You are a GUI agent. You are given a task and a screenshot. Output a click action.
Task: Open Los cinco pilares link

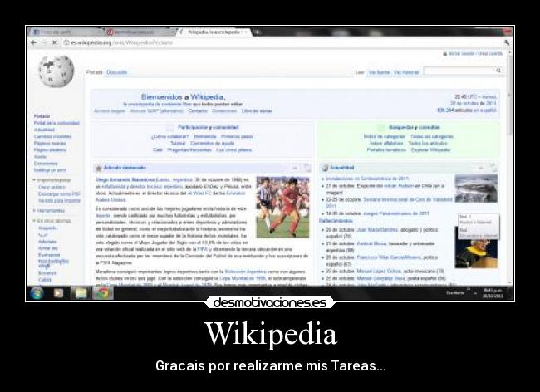[x=233, y=149]
